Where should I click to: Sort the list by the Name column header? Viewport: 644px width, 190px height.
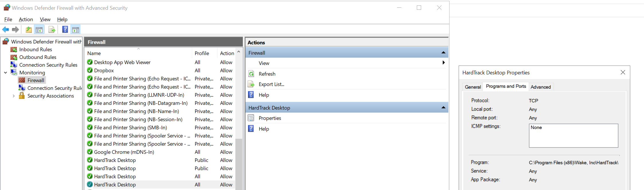pyautogui.click(x=138, y=53)
